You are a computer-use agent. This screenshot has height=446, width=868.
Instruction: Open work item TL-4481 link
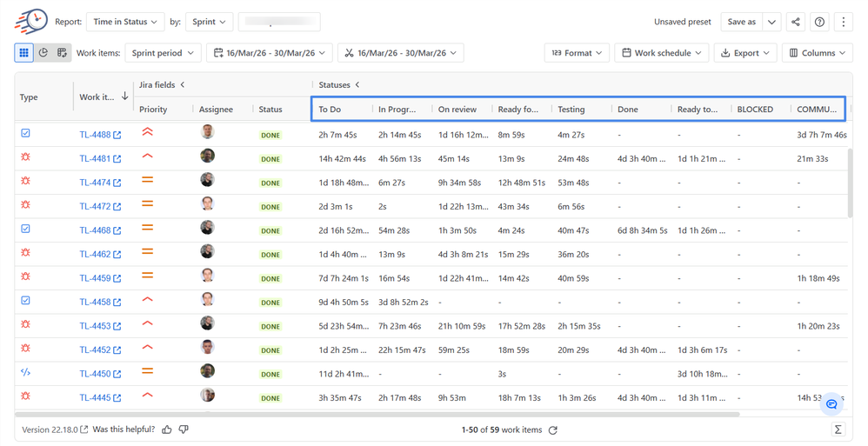[95, 159]
